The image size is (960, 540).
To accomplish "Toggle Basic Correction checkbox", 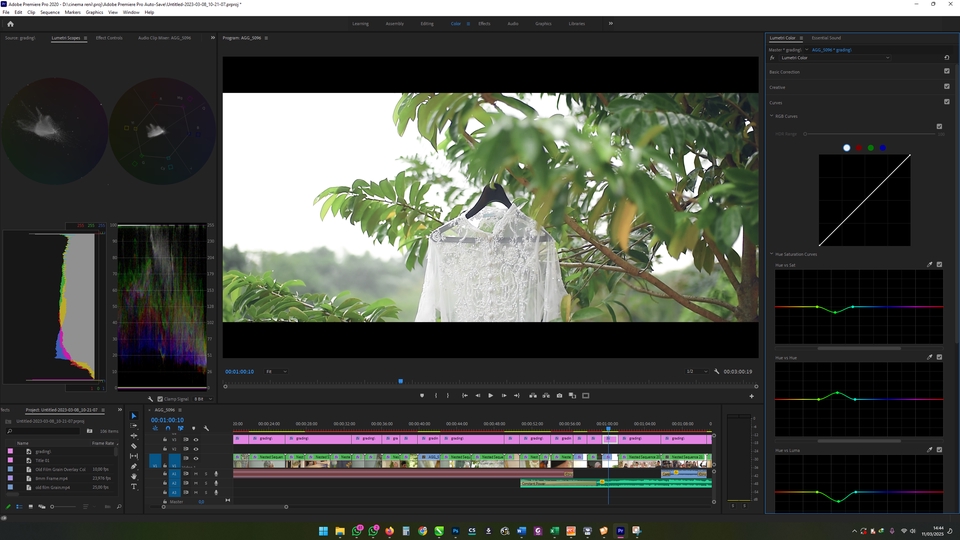I will (947, 71).
